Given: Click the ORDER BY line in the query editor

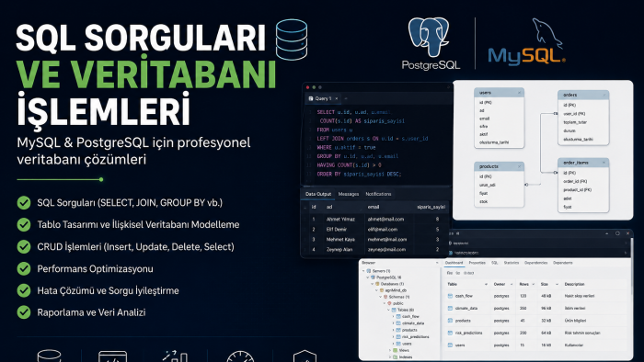Looking at the screenshot, I should point(359,174).
